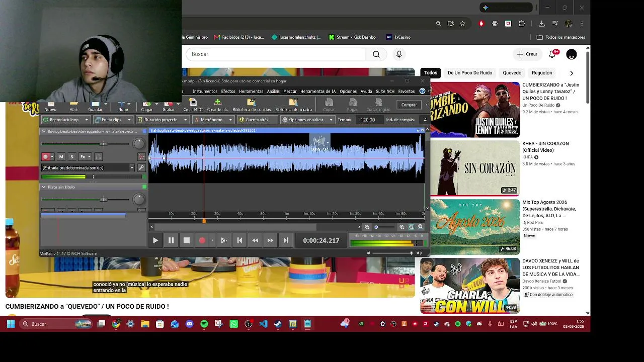644x362 pixels.
Task: Open Biblioteca de sonidos in MixPad
Action: [x=252, y=105]
